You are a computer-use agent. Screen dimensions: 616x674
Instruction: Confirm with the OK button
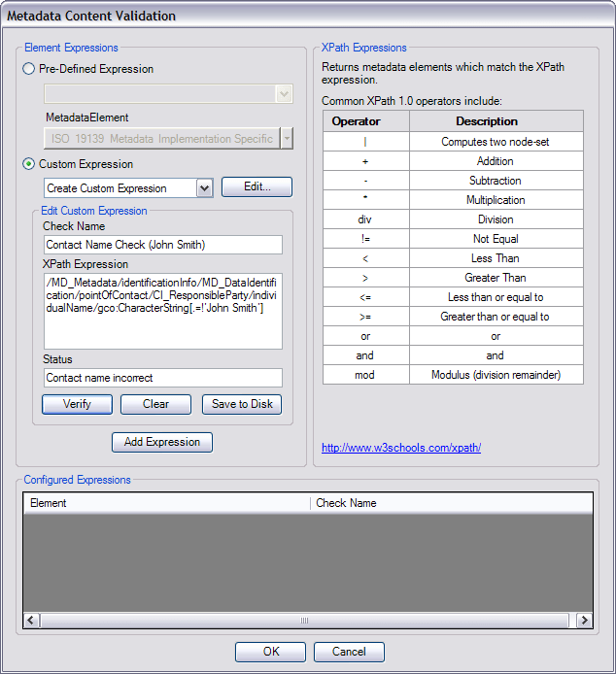pos(270,652)
